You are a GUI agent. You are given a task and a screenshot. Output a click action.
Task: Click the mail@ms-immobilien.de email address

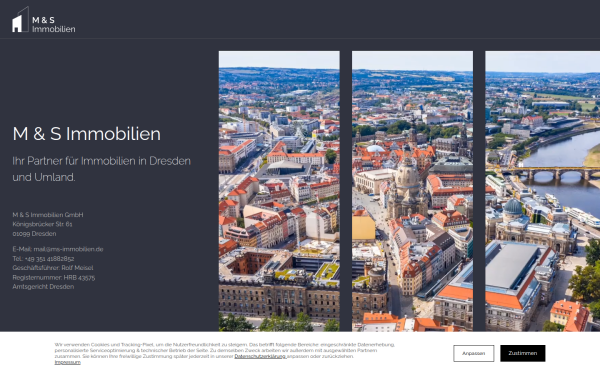[x=68, y=249]
